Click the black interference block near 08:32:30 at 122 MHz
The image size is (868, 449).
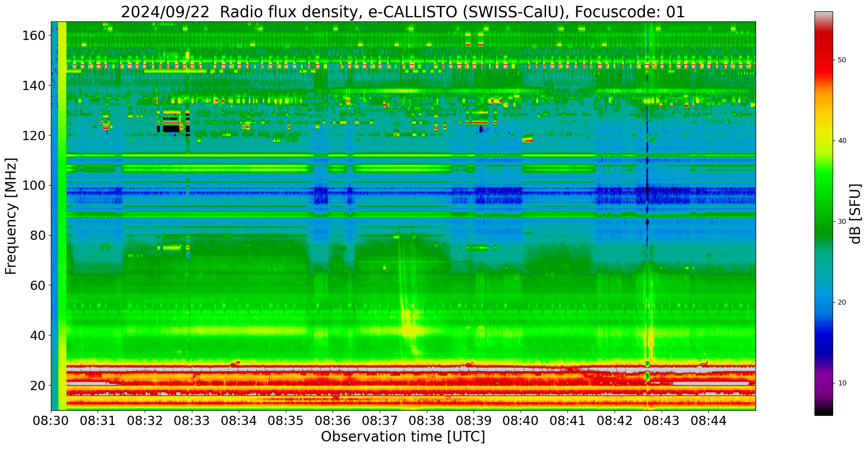171,129
